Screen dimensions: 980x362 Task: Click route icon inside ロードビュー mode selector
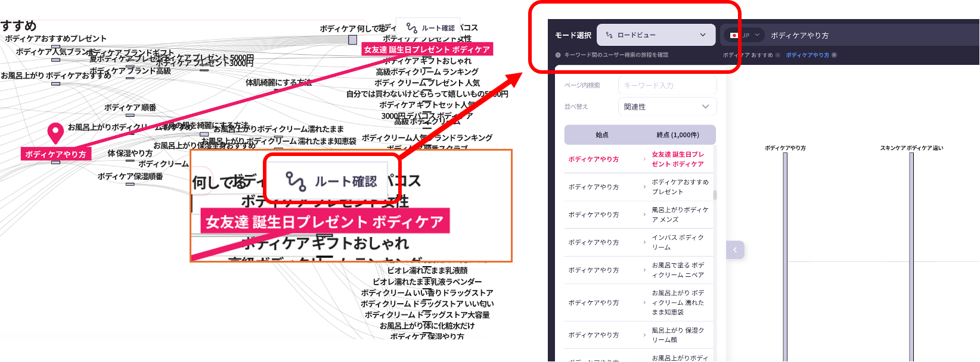609,36
